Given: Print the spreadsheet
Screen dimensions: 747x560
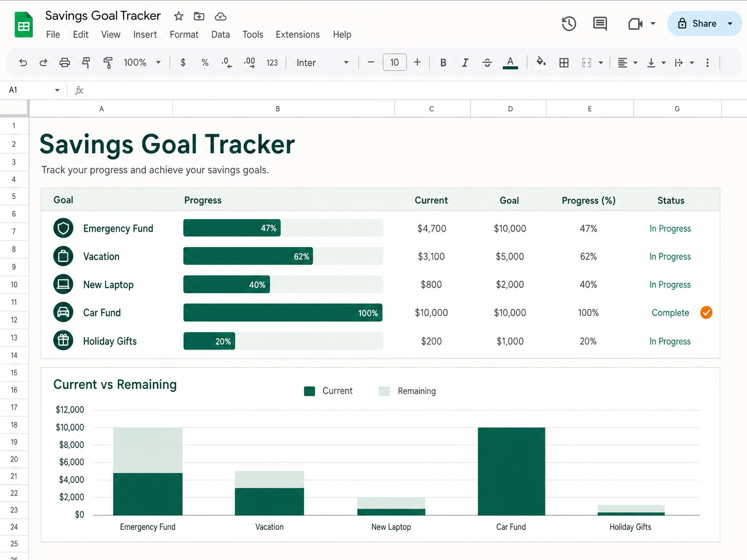Looking at the screenshot, I should (x=65, y=63).
